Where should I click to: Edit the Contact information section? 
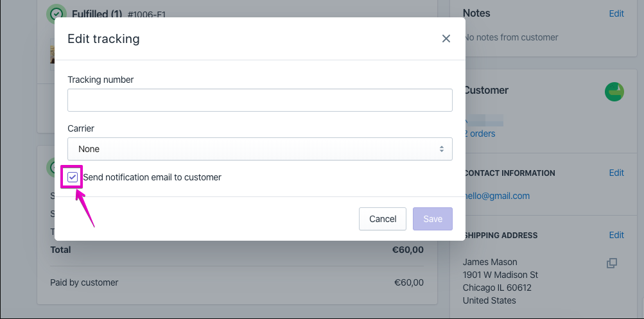pyautogui.click(x=616, y=173)
